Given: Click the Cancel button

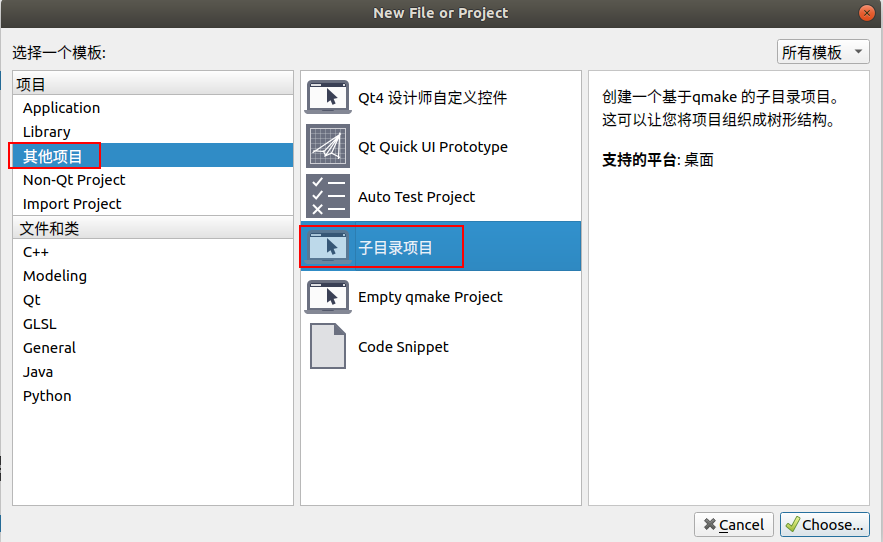Looking at the screenshot, I should pos(734,525).
